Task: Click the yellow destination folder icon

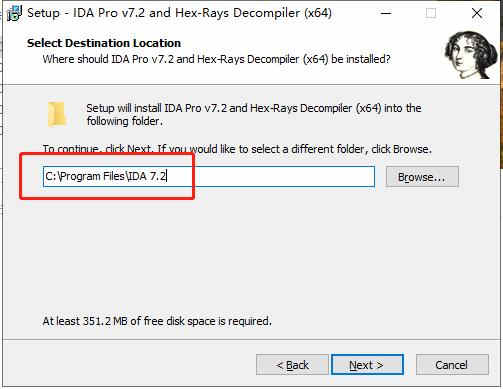Action: click(x=57, y=114)
